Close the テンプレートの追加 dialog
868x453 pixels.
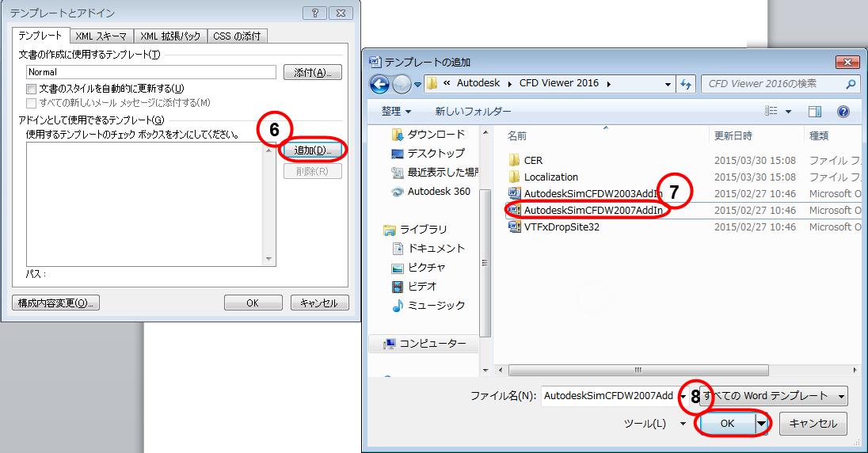[x=847, y=63]
